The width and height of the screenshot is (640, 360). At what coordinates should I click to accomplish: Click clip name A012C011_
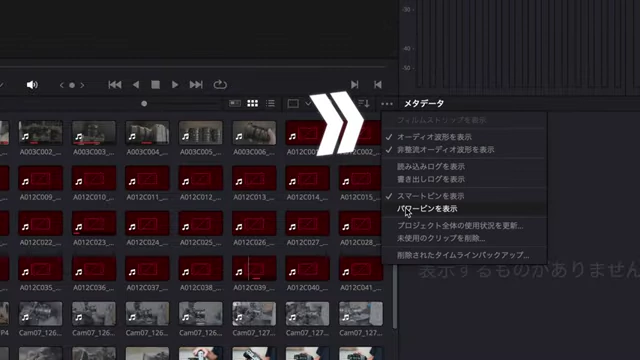[147, 197]
